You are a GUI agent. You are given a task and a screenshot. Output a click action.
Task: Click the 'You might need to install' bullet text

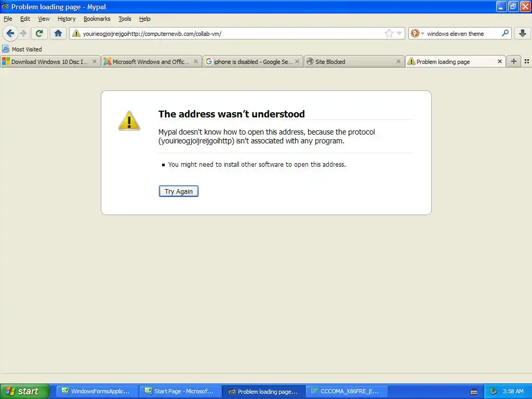click(x=257, y=165)
